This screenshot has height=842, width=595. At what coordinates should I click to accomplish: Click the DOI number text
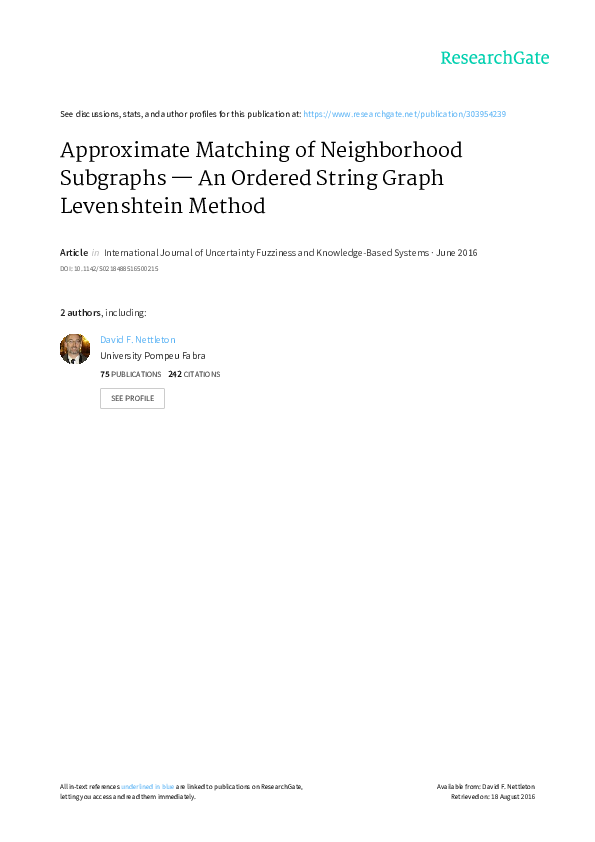(109, 268)
